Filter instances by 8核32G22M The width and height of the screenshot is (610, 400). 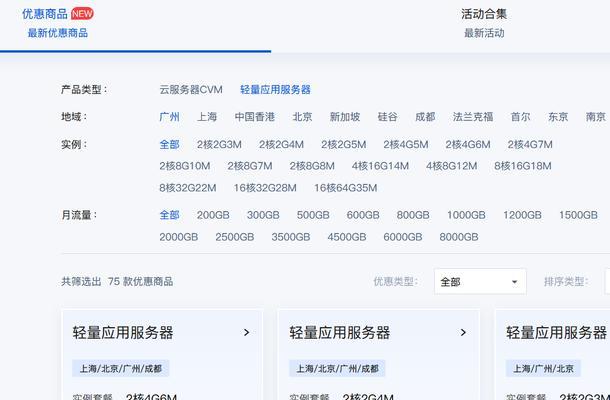click(x=188, y=188)
